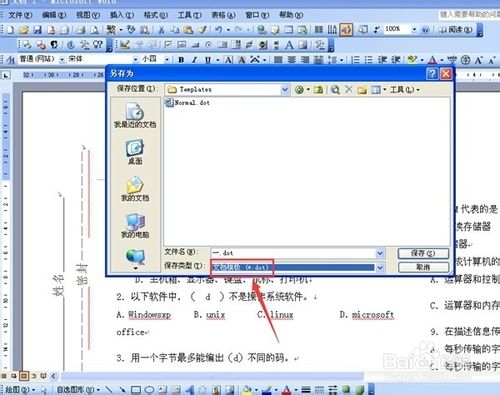Image resolution: width=500 pixels, height=395 pixels.
Task: Click the 取消 button in dialog
Action: (x=423, y=267)
